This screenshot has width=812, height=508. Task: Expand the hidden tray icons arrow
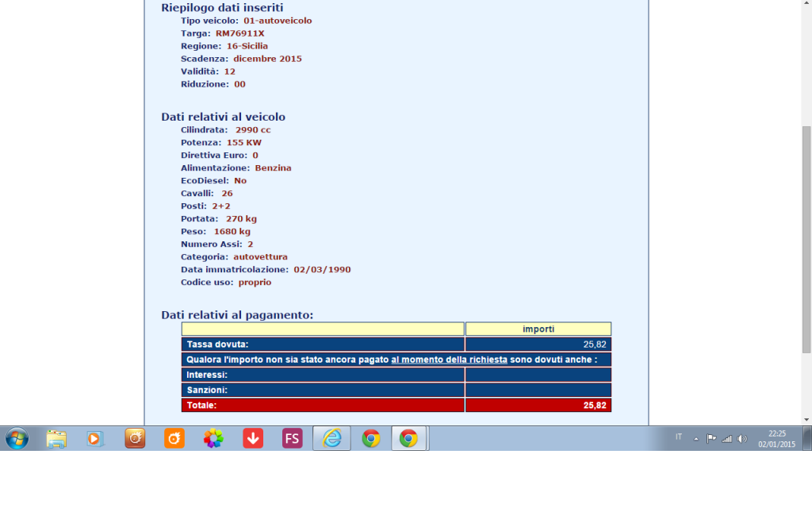coord(696,438)
